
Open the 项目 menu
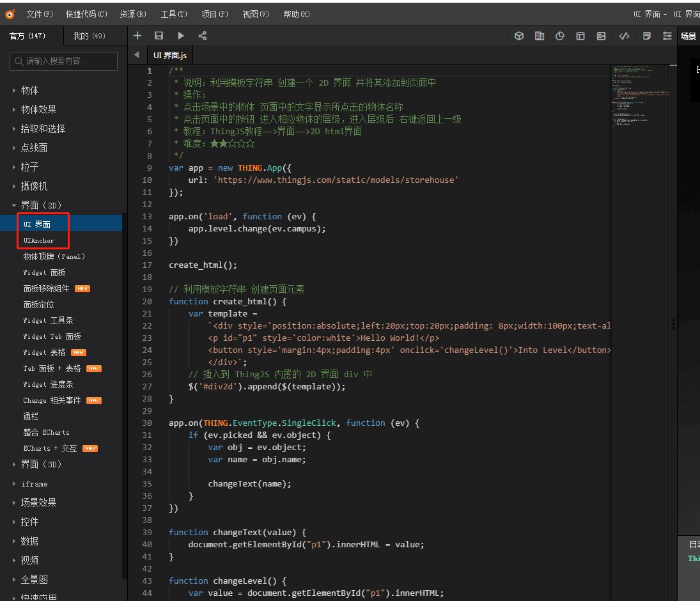click(215, 14)
